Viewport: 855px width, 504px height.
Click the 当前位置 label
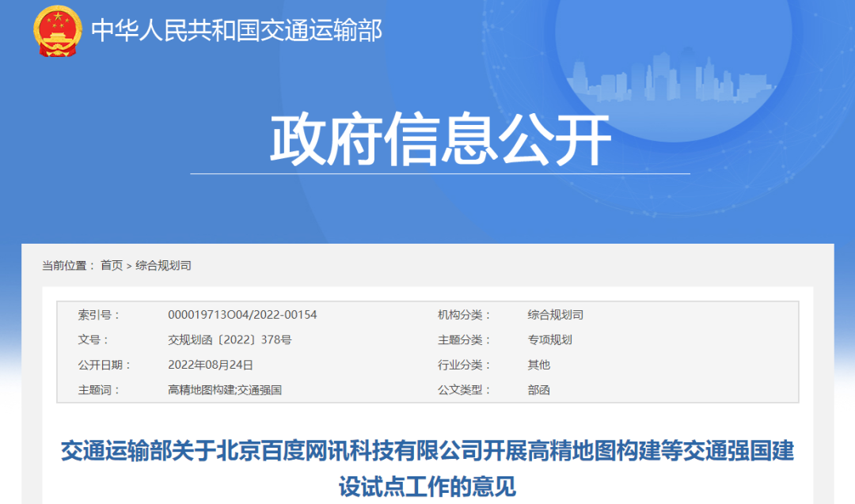pyautogui.click(x=68, y=265)
